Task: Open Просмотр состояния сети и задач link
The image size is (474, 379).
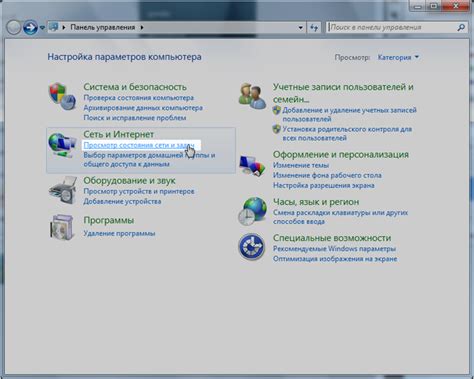Action: click(139, 145)
